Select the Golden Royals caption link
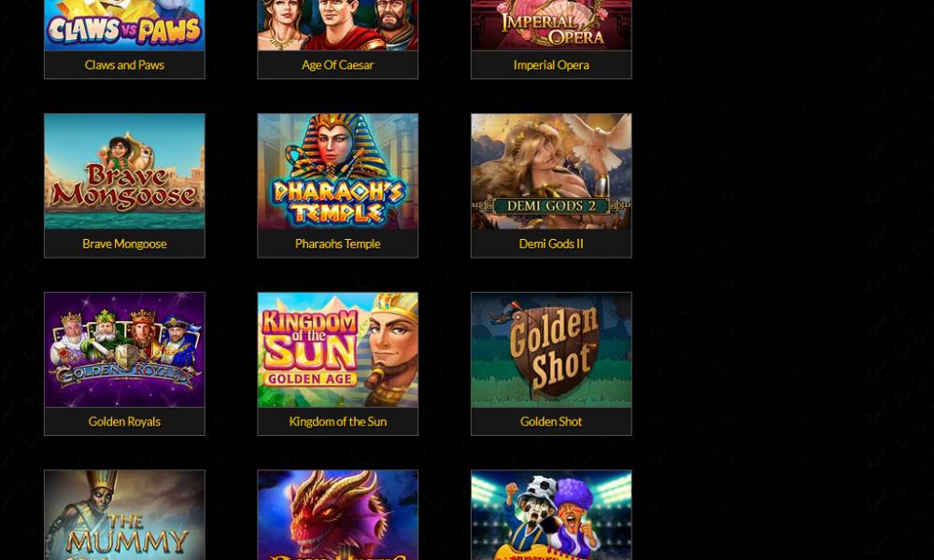The height and width of the screenshot is (560, 934). [x=124, y=421]
